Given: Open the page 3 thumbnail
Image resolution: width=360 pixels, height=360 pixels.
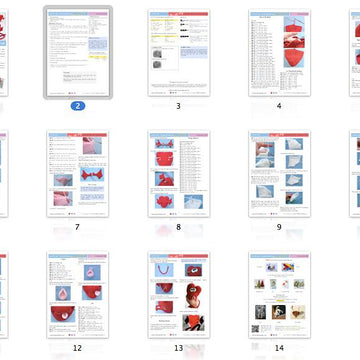Looking at the screenshot, I should [179, 53].
